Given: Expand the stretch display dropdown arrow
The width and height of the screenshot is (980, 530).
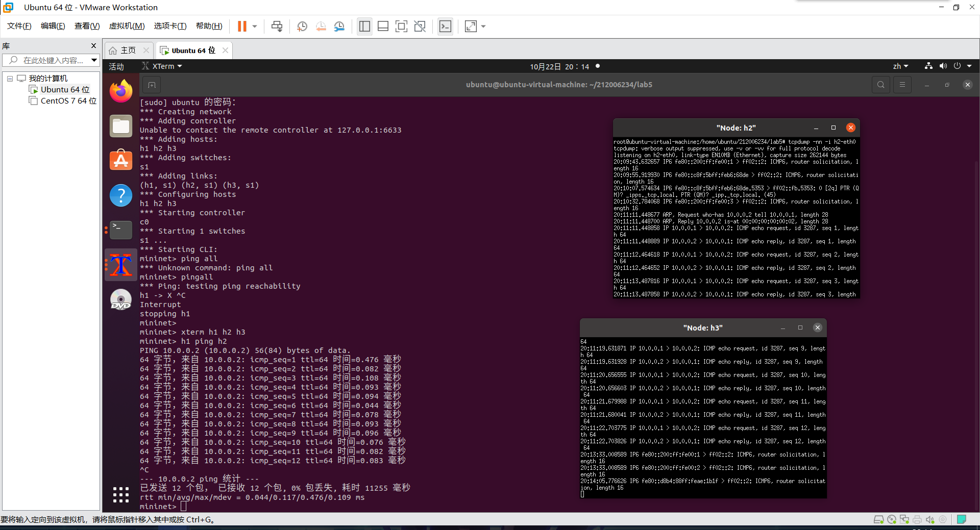Looking at the screenshot, I should [483, 26].
